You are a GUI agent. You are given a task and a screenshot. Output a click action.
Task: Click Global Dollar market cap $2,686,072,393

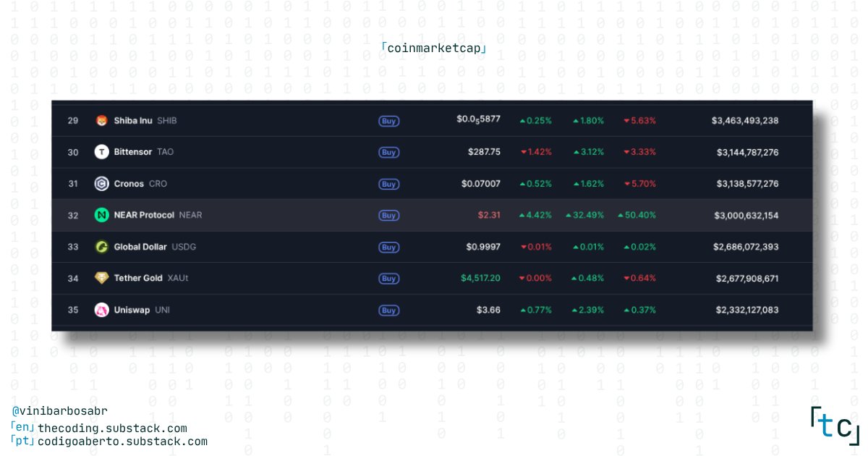(x=746, y=247)
